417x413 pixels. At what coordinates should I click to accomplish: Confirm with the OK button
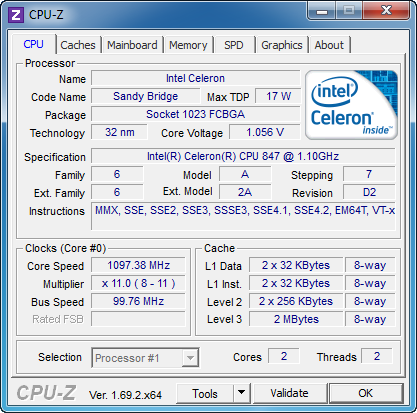coord(366,393)
